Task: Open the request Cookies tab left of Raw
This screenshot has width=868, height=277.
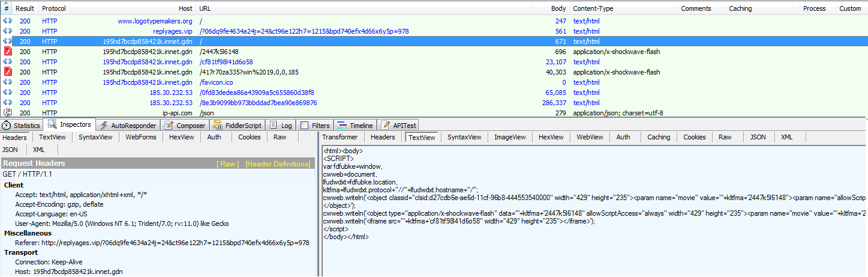Action: (250, 137)
